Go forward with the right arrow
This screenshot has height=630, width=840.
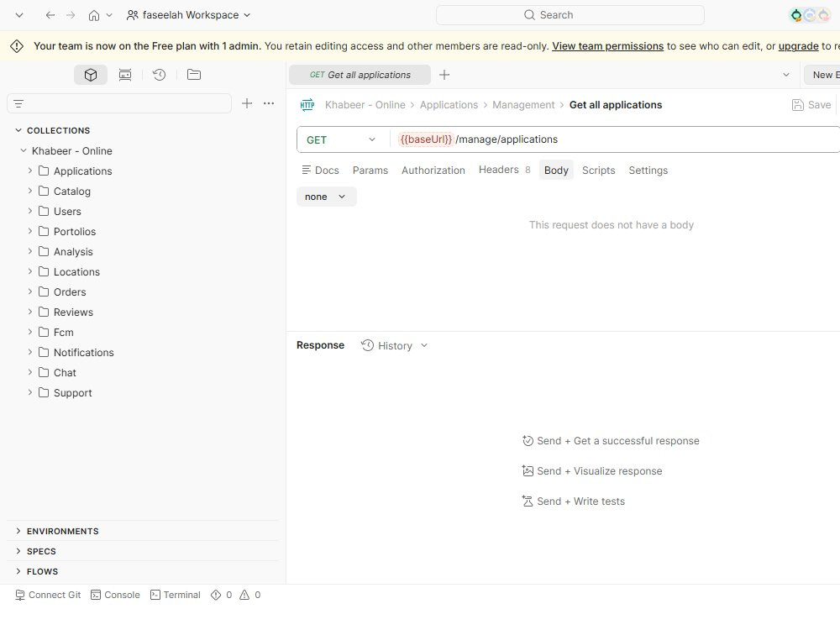pyautogui.click(x=71, y=15)
